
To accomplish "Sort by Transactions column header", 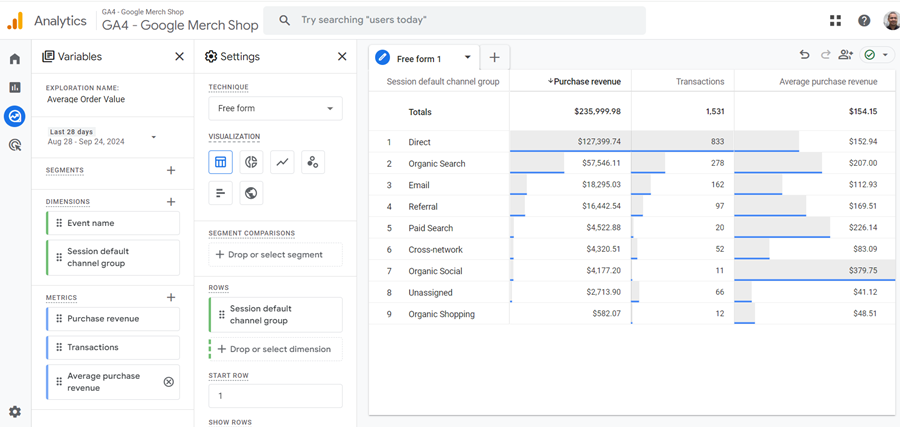I will (x=700, y=82).
